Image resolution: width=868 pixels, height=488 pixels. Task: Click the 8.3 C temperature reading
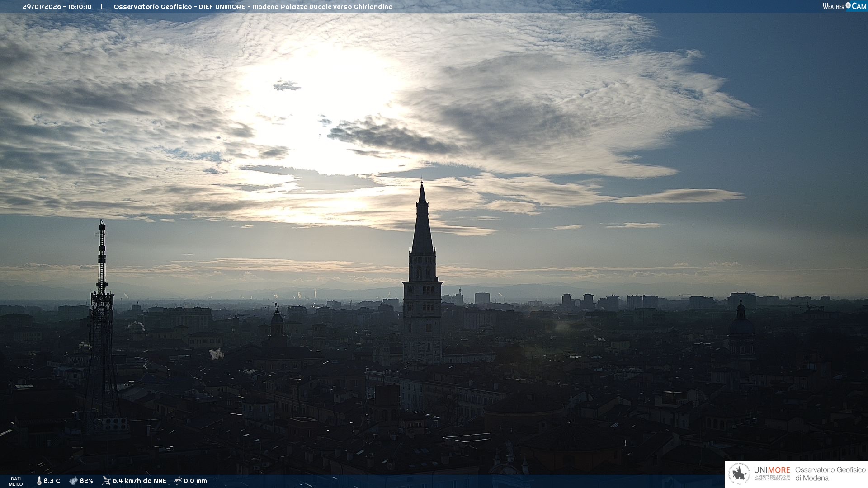(x=52, y=481)
